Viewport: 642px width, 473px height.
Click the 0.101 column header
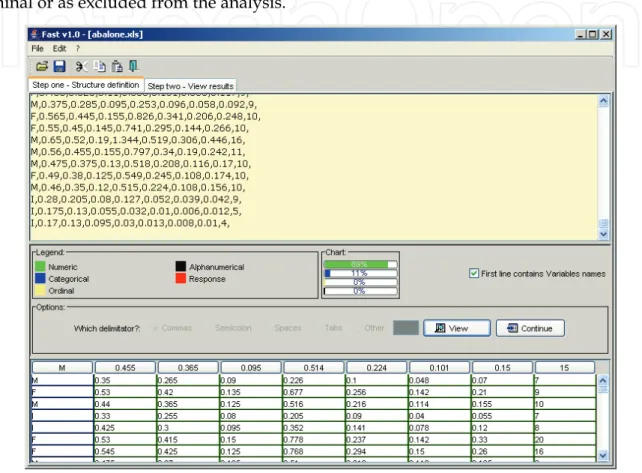pyautogui.click(x=440, y=368)
